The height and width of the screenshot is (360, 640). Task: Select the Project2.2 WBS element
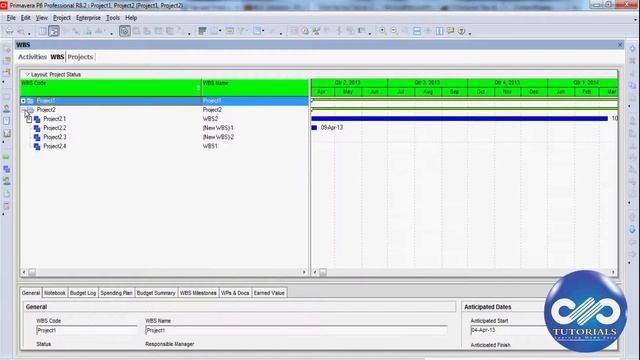point(54,128)
